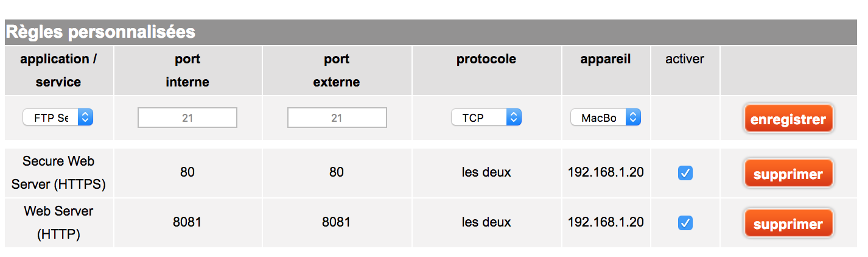Click the protocole column header
This screenshot has height=257, width=868.
point(486,59)
